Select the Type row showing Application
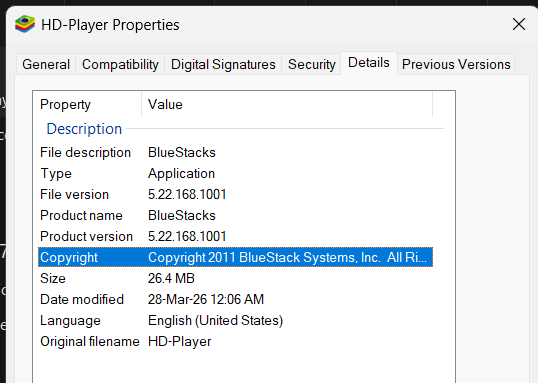The height and width of the screenshot is (383, 538). (235, 173)
